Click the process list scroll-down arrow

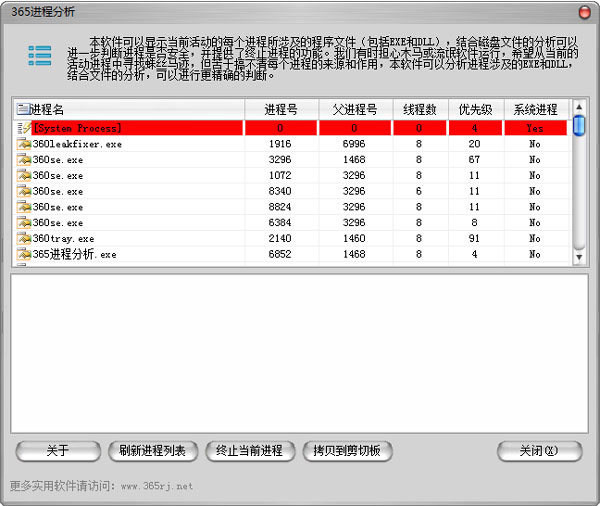click(579, 257)
